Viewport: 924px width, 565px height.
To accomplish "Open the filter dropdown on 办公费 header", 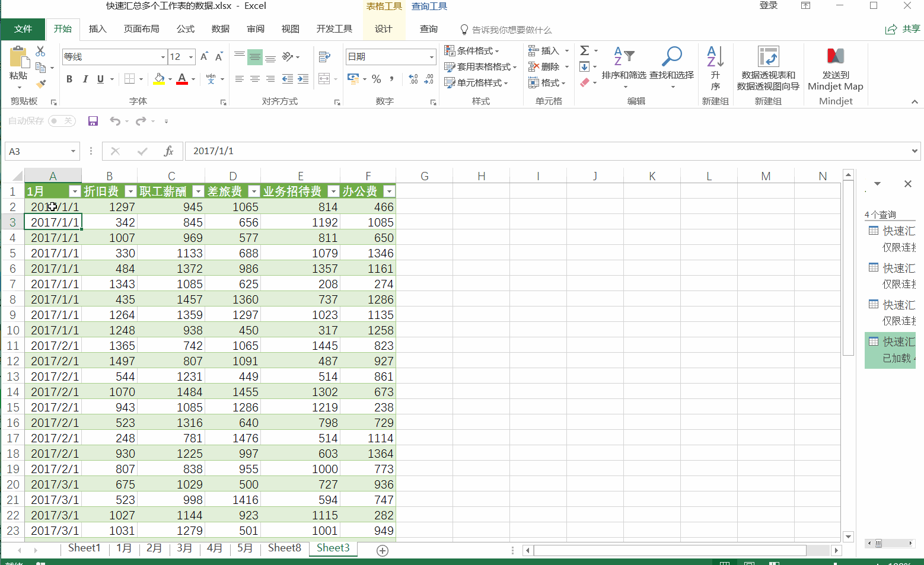I will pos(389,191).
